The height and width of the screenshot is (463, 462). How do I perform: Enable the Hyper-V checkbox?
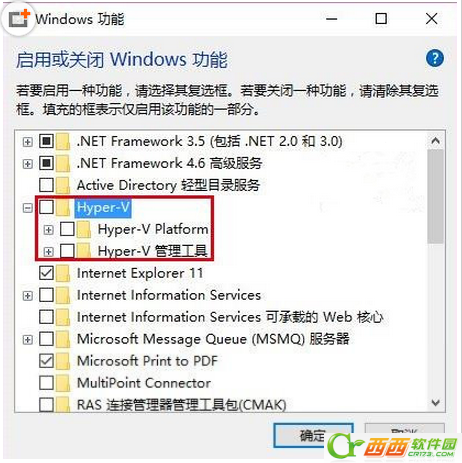click(x=46, y=207)
